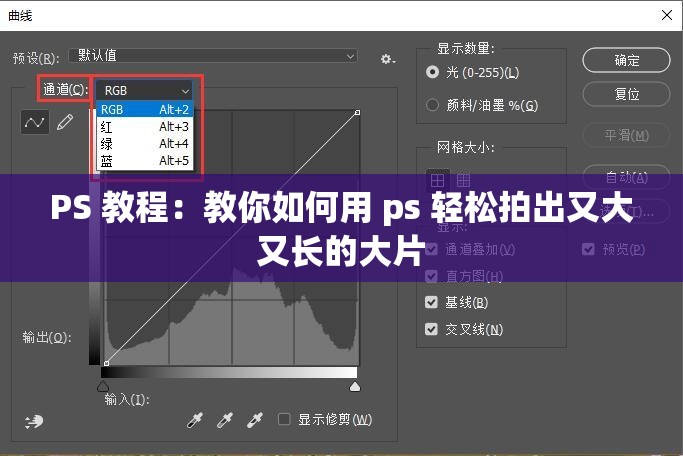Viewport: 683px width, 456px height.
Task: Click the on-image adjustment hand tool
Action: pos(34,421)
